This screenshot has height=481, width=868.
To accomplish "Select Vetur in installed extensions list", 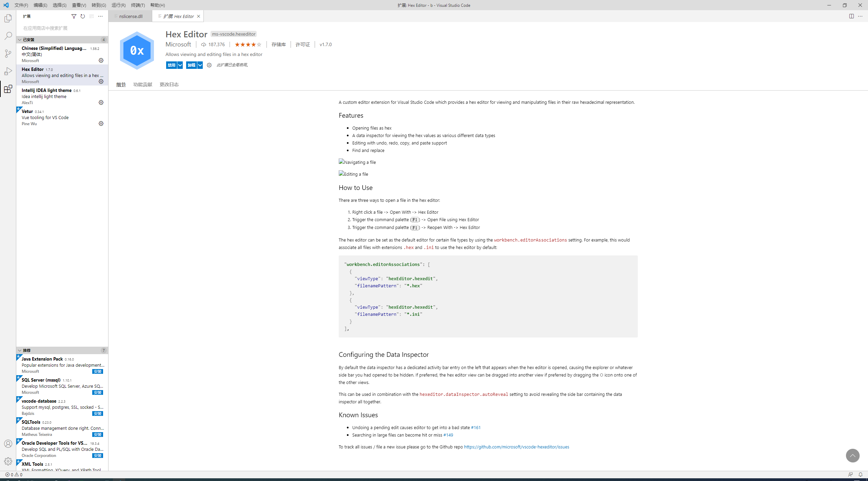I will 62,117.
